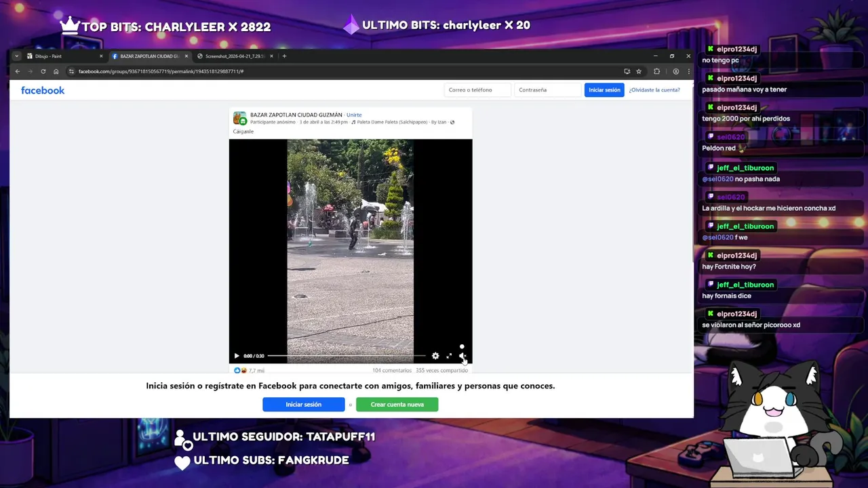
Task: Click chat message 'tengo 2000 por ahí perdidos'
Action: [746, 119]
